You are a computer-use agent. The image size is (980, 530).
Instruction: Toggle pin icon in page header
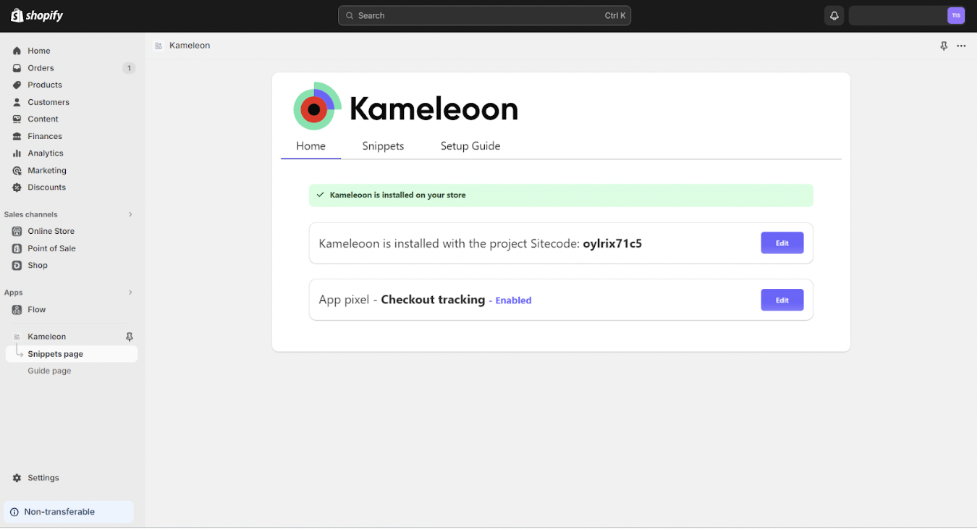pyautogui.click(x=943, y=46)
